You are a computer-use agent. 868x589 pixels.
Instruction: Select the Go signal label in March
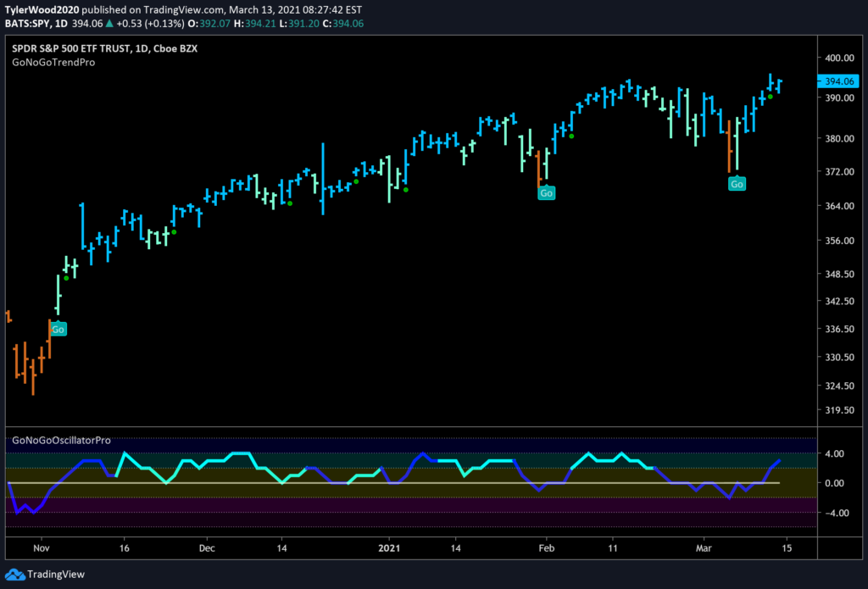coord(737,183)
